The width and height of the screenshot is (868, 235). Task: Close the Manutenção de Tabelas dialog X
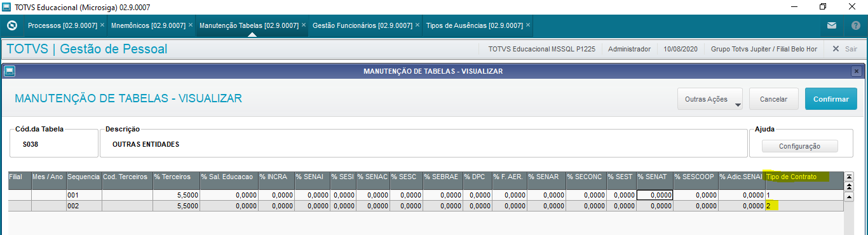[x=856, y=71]
